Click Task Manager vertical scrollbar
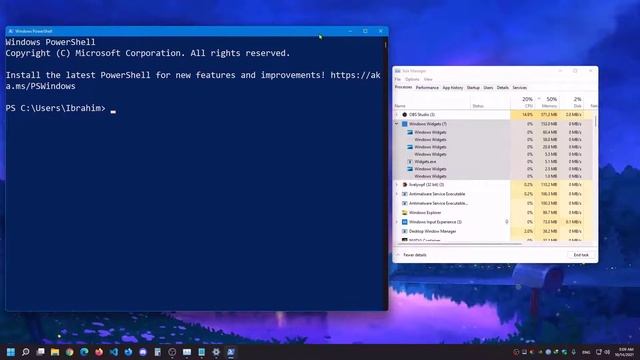This screenshot has width=640, height=360. pos(595,121)
